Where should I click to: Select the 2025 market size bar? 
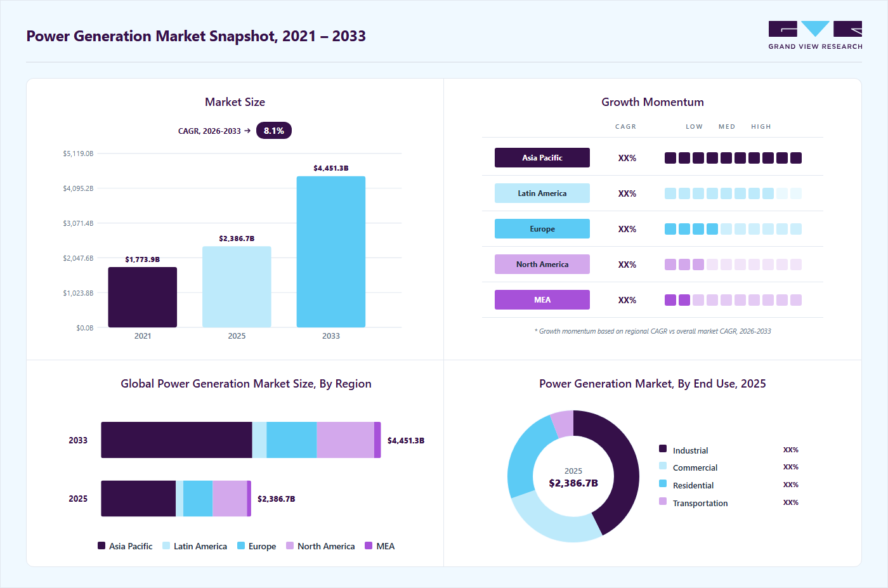pos(237,287)
